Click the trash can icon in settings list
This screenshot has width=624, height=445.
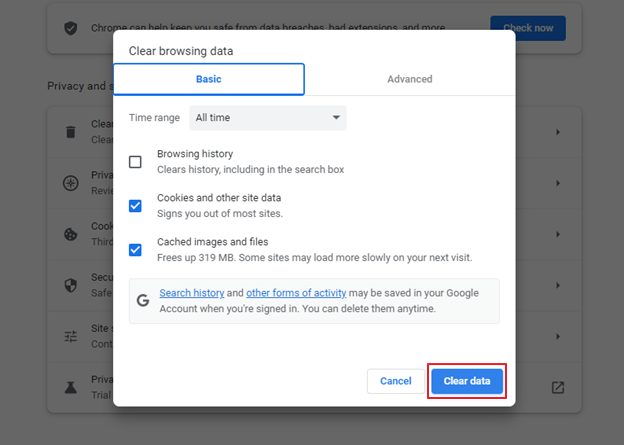(x=71, y=132)
